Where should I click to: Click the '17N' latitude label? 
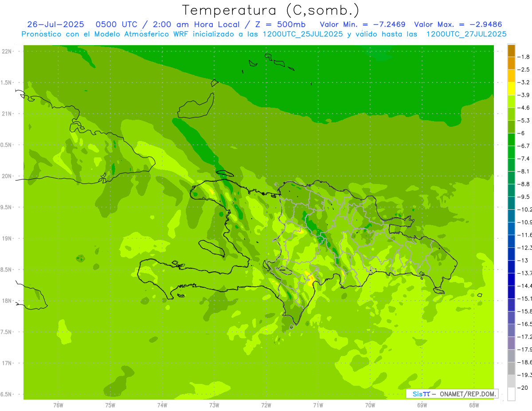pyautogui.click(x=7, y=363)
